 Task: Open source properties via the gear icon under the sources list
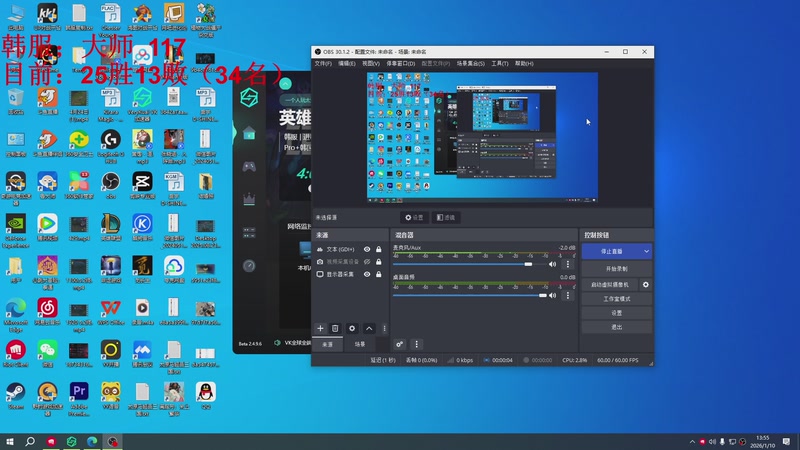(352, 329)
